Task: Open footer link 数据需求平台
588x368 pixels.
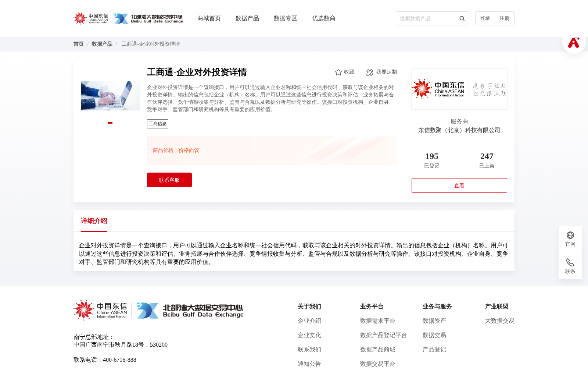Action: [378, 321]
